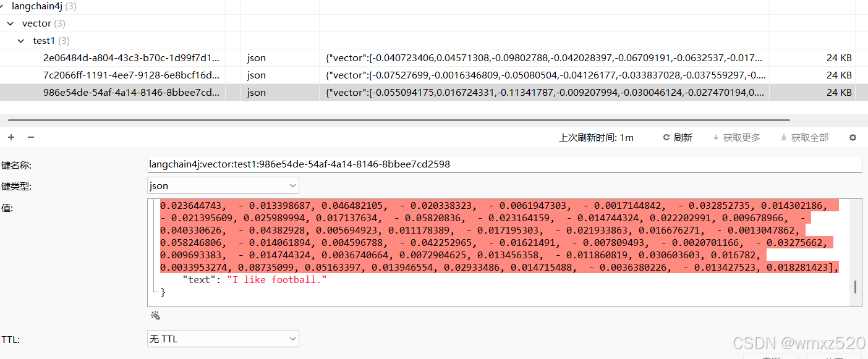Click the langchain4j tree label
Viewport: 868px width, 359px height.
click(x=37, y=6)
